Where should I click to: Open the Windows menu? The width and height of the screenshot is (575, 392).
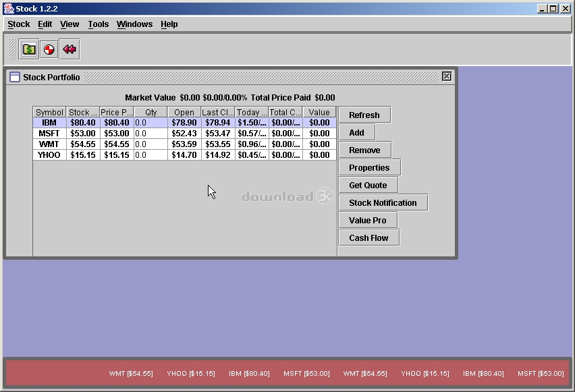coord(134,24)
